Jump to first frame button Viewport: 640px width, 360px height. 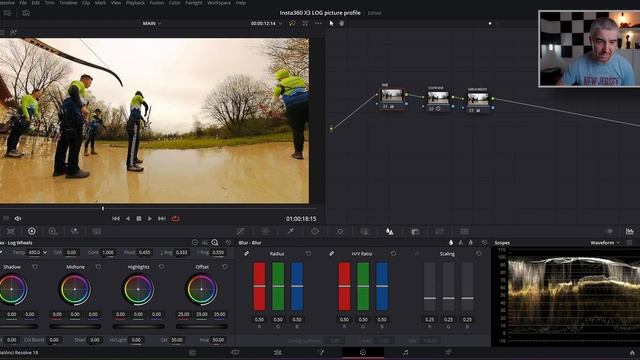click(116, 219)
